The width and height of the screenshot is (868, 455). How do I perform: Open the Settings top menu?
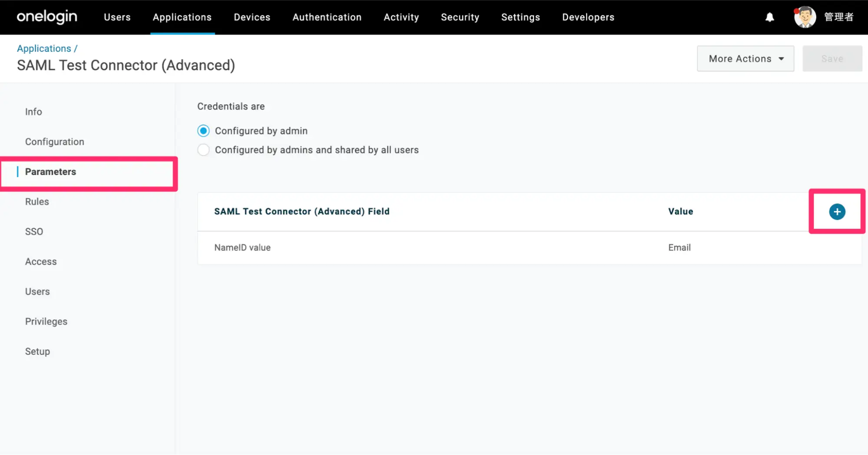click(x=520, y=17)
